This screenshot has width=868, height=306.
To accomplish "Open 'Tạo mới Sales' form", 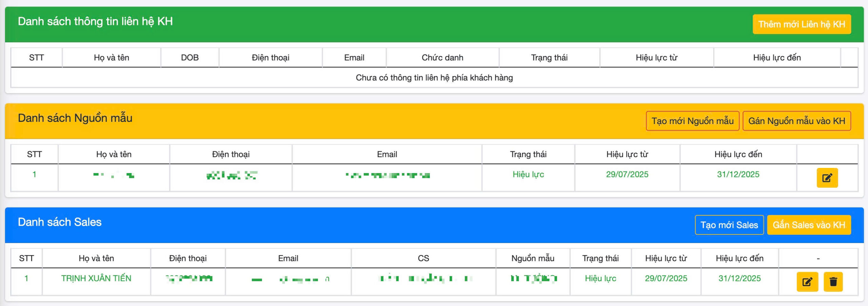I will click(729, 225).
